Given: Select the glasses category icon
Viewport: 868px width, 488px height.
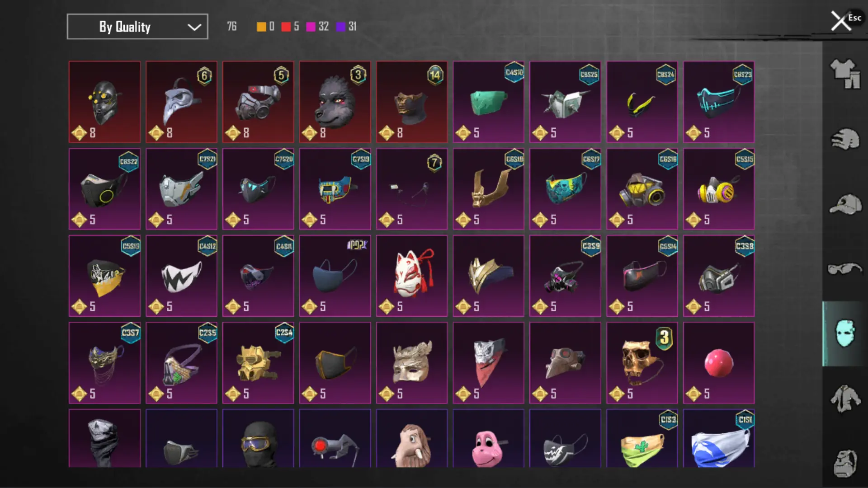Looking at the screenshot, I should click(844, 269).
